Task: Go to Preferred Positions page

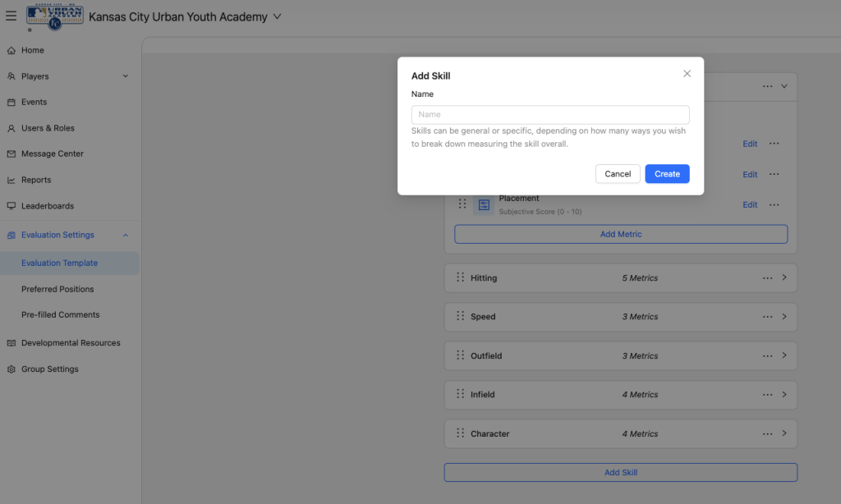Action: coord(57,289)
